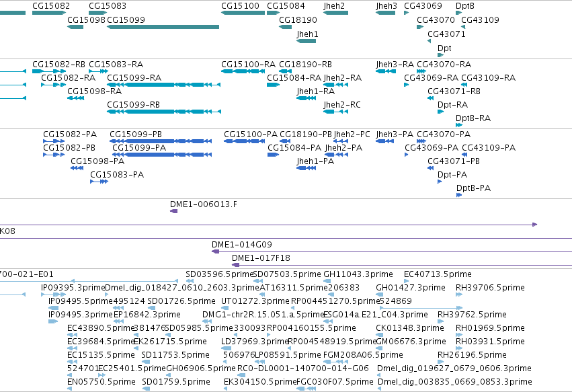Select the Jheh1 gene glyph
The height and width of the screenshot is (392, 572).
[306, 41]
